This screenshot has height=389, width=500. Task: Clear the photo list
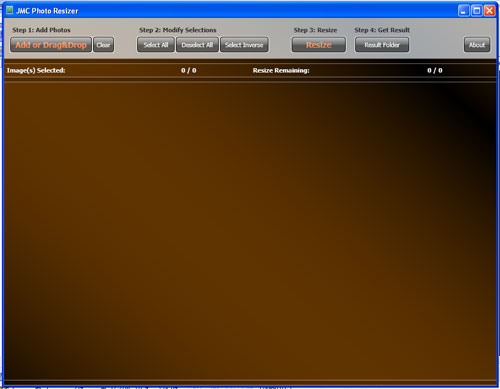click(103, 45)
